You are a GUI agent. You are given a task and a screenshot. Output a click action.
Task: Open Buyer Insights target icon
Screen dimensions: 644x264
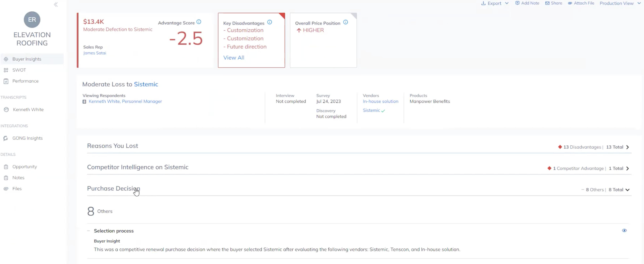[6, 59]
